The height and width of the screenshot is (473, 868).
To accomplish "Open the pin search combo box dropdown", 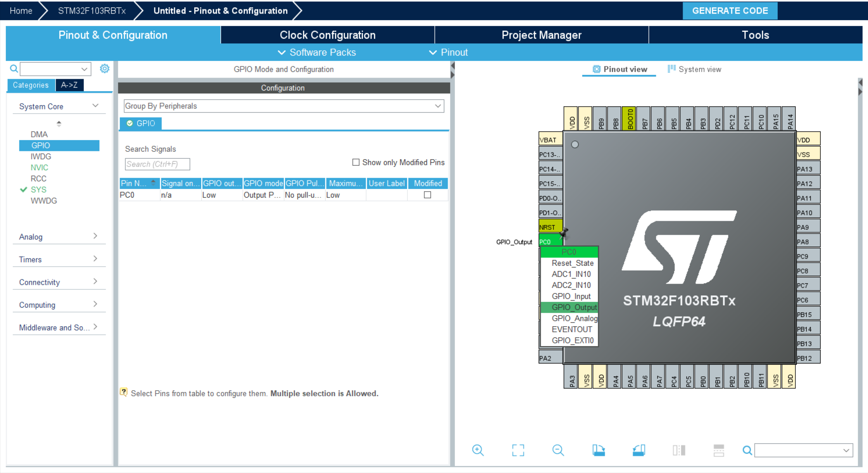I will [846, 450].
